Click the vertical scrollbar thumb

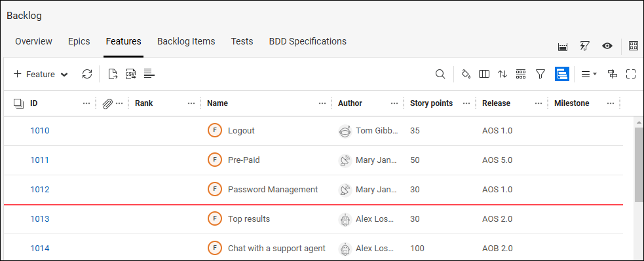[x=639, y=164]
